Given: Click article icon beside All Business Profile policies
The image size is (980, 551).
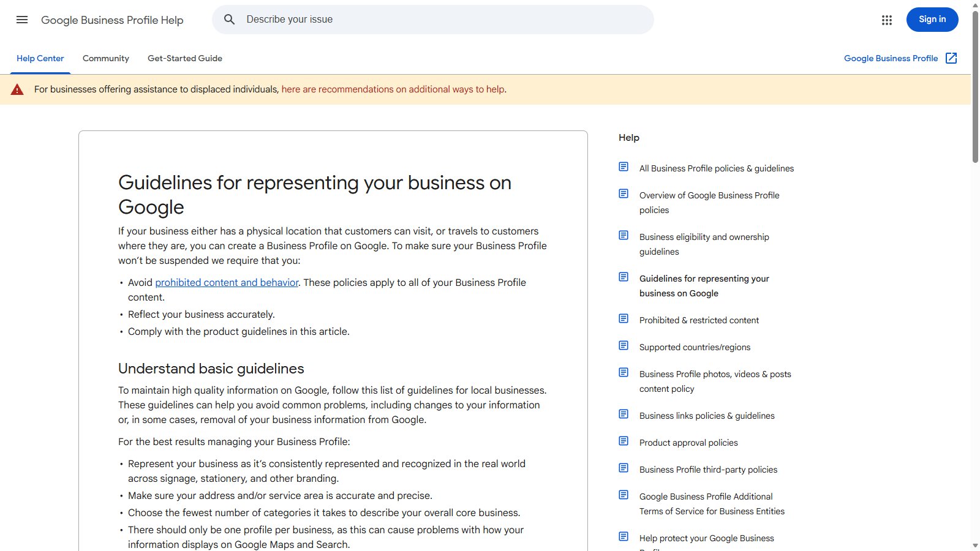Looking at the screenshot, I should [624, 167].
